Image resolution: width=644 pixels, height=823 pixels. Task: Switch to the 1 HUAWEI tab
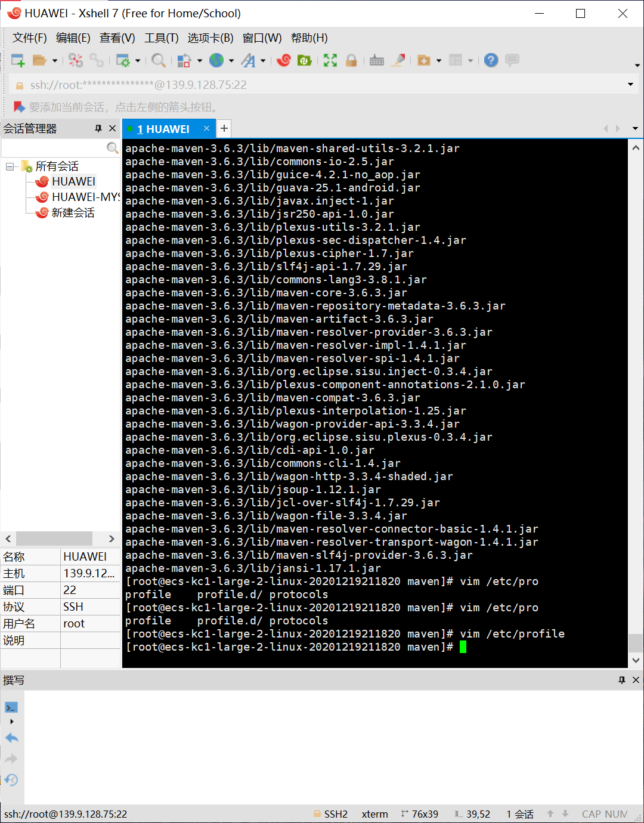[163, 129]
